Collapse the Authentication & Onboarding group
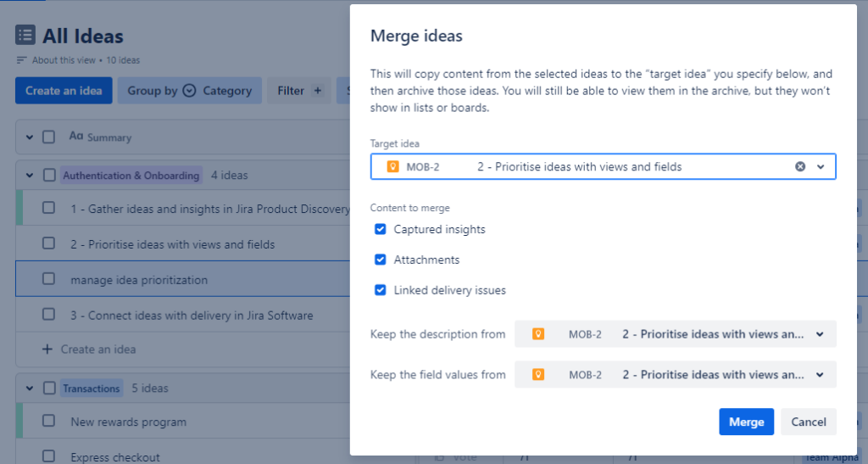This screenshot has width=868, height=464. pyautogui.click(x=30, y=176)
